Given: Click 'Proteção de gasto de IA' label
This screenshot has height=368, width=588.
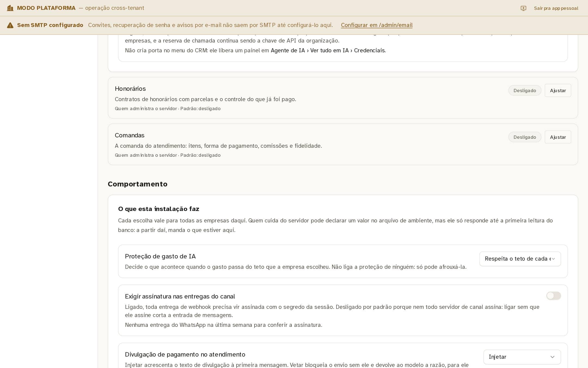Looking at the screenshot, I should 160,256.
